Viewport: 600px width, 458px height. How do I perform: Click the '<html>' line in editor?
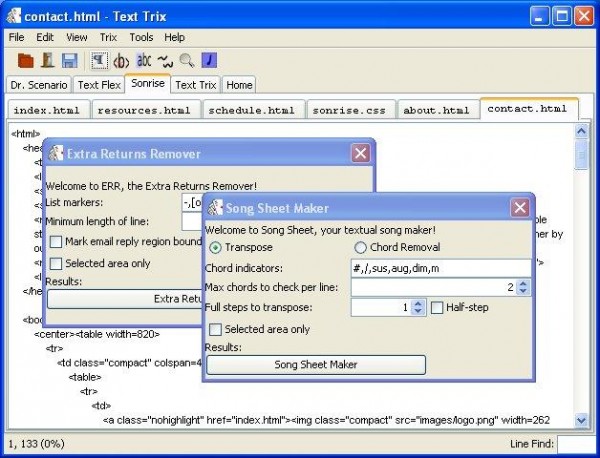[x=26, y=134]
